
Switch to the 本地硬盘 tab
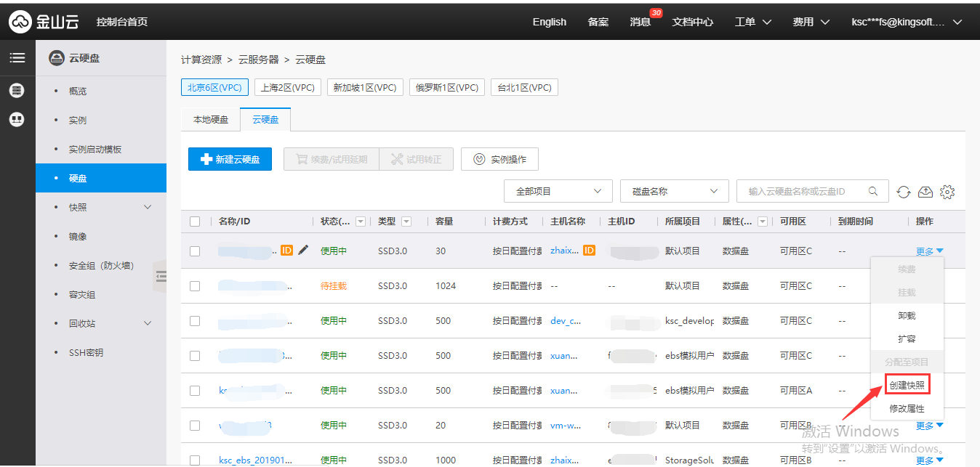click(x=210, y=119)
